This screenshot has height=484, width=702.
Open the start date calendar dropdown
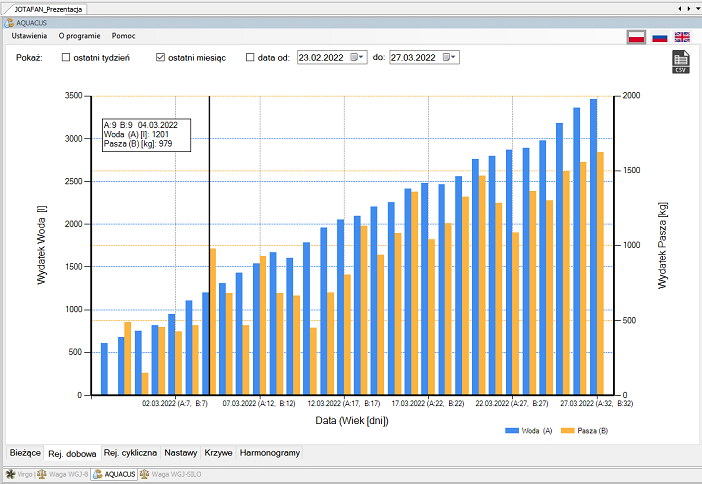click(x=359, y=58)
